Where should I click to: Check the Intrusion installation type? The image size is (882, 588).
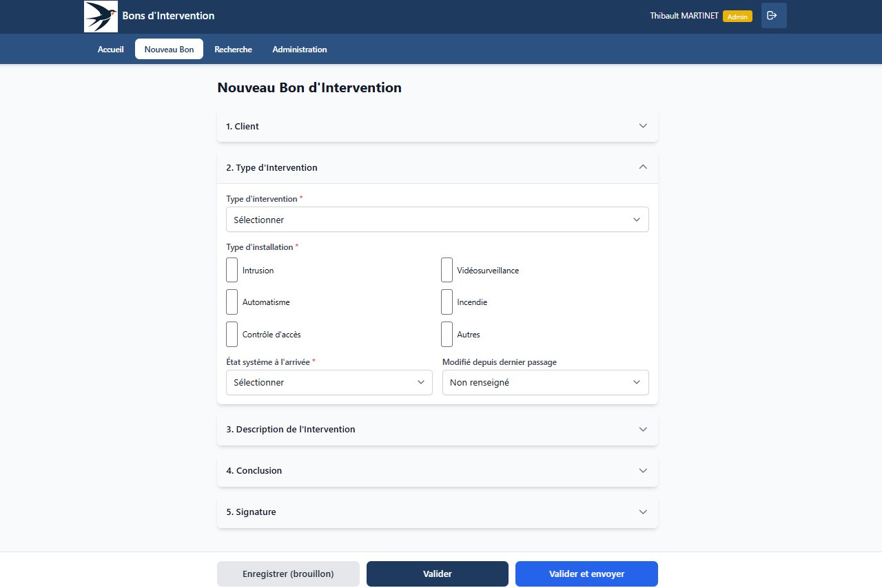click(232, 270)
